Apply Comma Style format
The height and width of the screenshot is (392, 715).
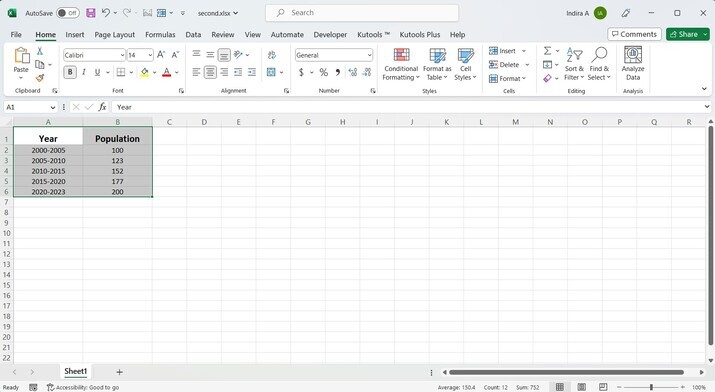tap(337, 72)
